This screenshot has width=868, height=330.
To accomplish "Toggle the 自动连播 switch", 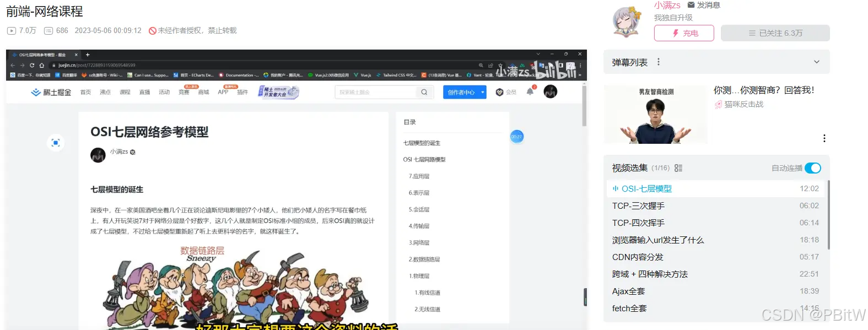I will tap(813, 168).
